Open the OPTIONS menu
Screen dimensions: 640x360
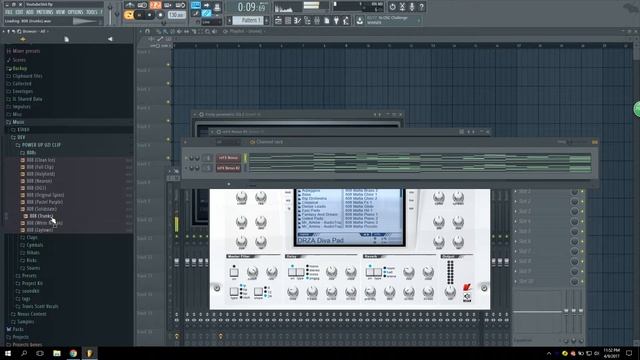76,12
